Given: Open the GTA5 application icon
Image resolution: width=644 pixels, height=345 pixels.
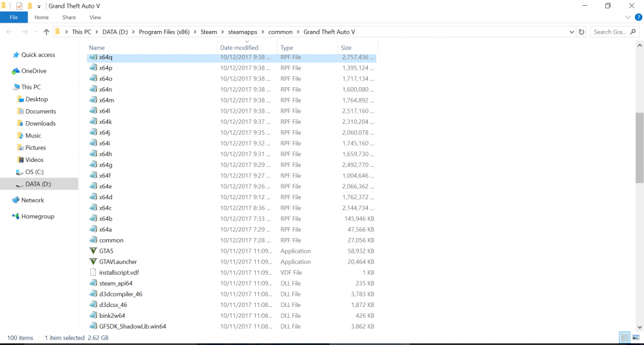Looking at the screenshot, I should click(x=93, y=251).
